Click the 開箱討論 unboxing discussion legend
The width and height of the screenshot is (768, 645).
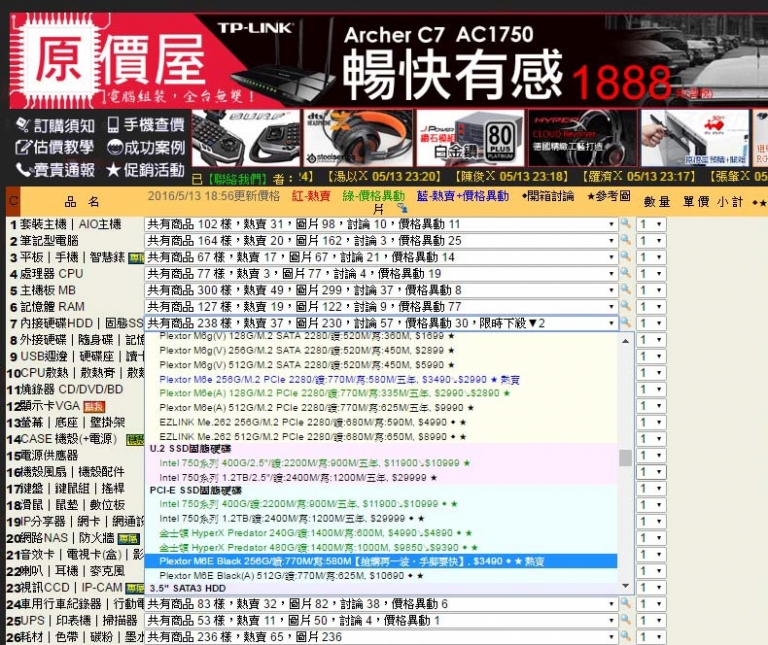click(548, 196)
